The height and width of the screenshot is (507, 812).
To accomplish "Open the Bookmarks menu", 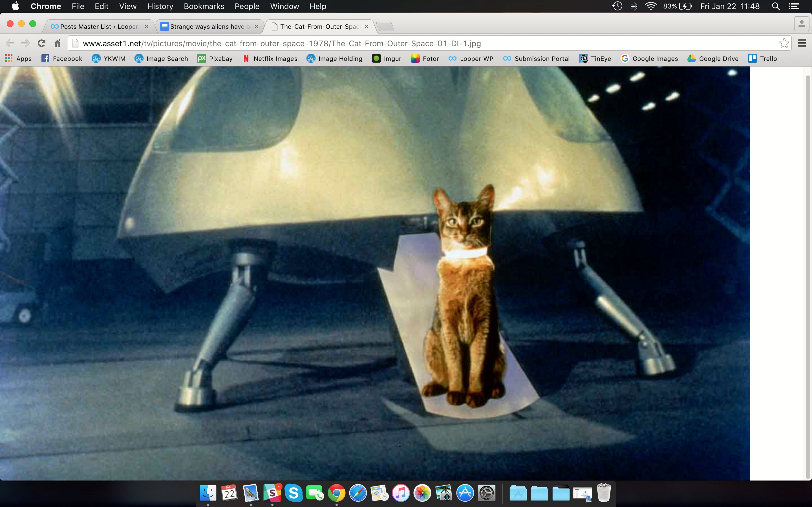I will coord(204,6).
